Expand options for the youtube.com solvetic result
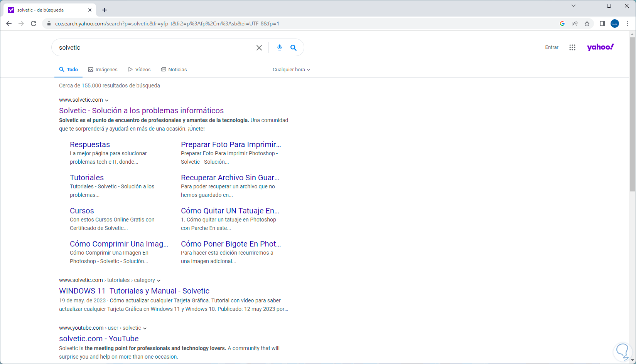Image resolution: width=636 pixels, height=364 pixels. coord(145,328)
